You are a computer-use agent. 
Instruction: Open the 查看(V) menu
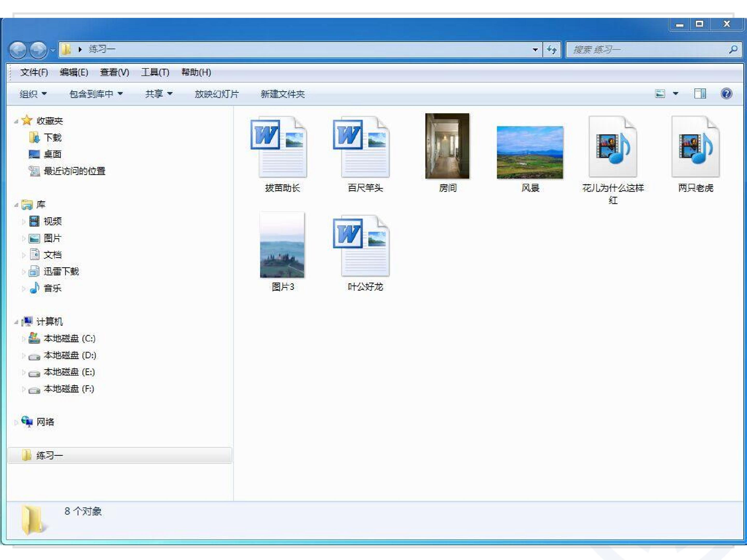click(114, 72)
